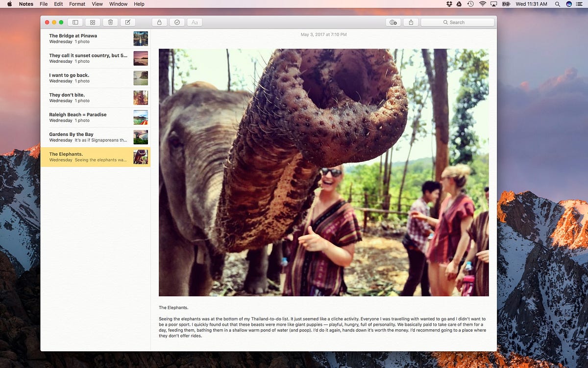Check the battery status icon

506,4
